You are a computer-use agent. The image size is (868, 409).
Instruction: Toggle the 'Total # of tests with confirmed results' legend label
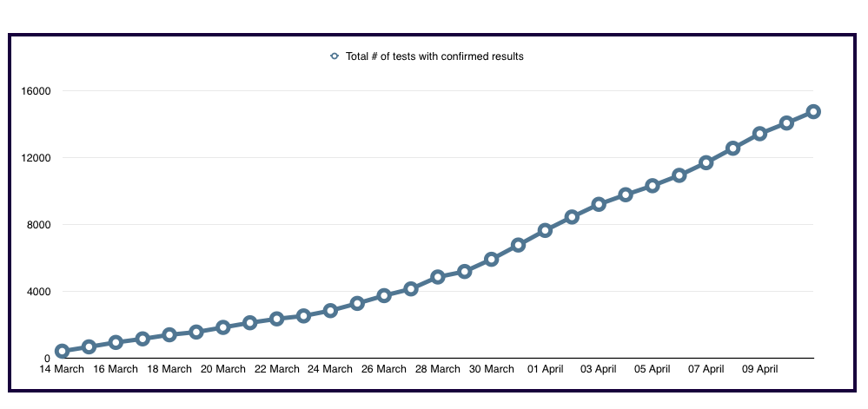click(434, 56)
